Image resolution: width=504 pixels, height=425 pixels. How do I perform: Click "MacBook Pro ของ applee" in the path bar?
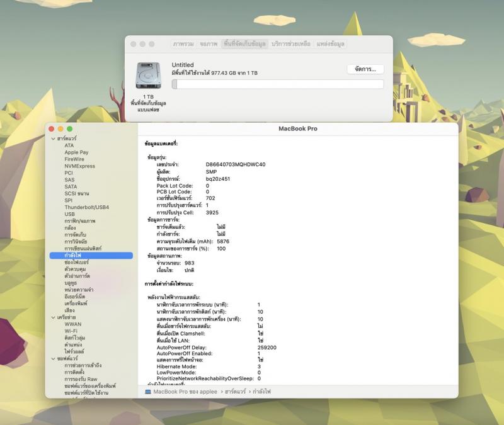click(185, 392)
